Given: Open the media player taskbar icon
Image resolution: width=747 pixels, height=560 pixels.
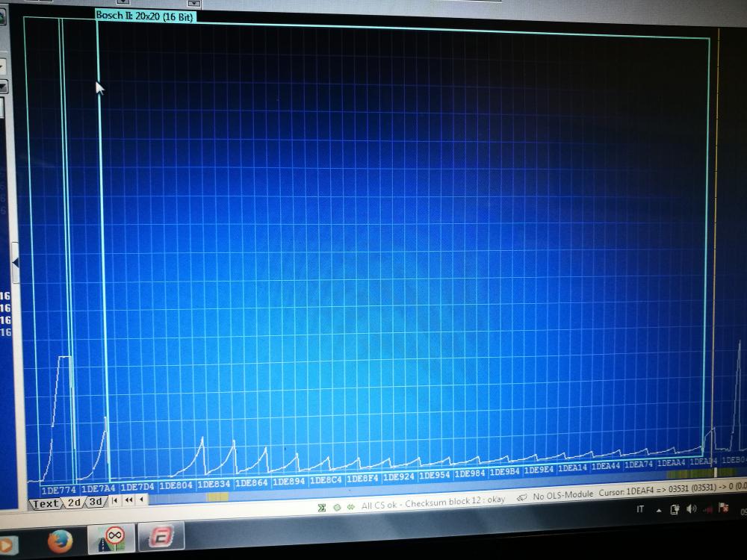Looking at the screenshot, I should pos(8,547).
